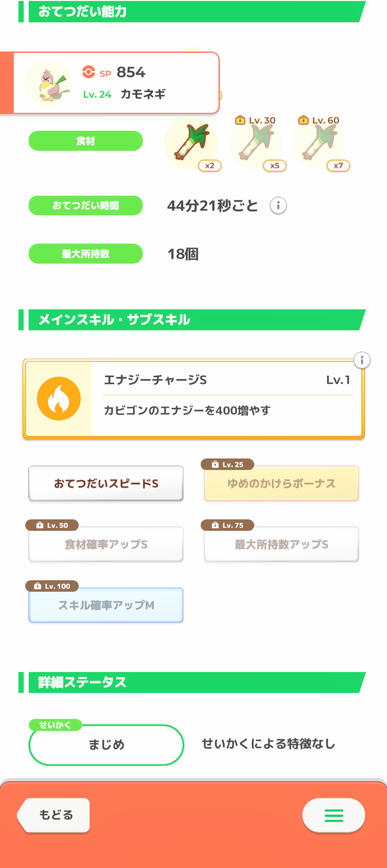This screenshot has height=868, width=387.
Task: Open main skill info icon
Action: [362, 360]
